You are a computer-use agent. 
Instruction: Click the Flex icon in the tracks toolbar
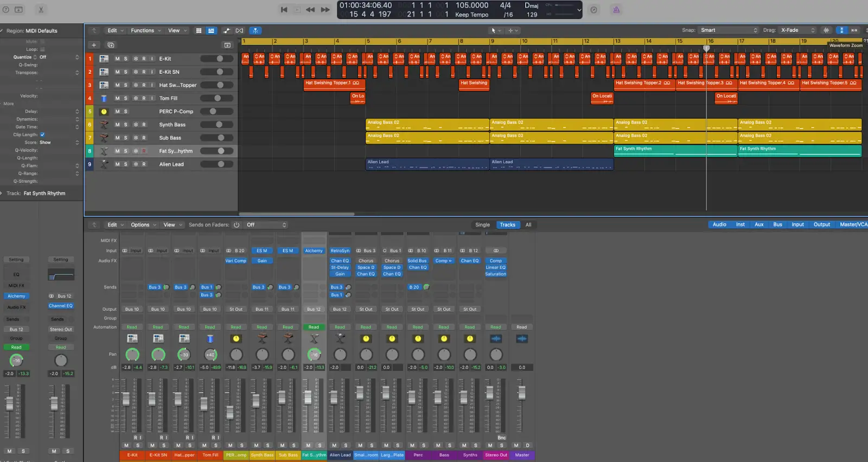pyautogui.click(x=239, y=30)
